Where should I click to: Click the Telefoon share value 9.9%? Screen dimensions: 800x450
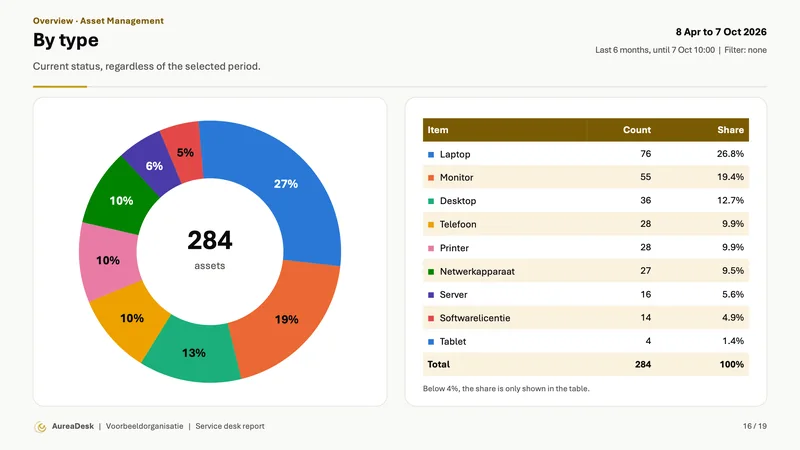tap(733, 224)
